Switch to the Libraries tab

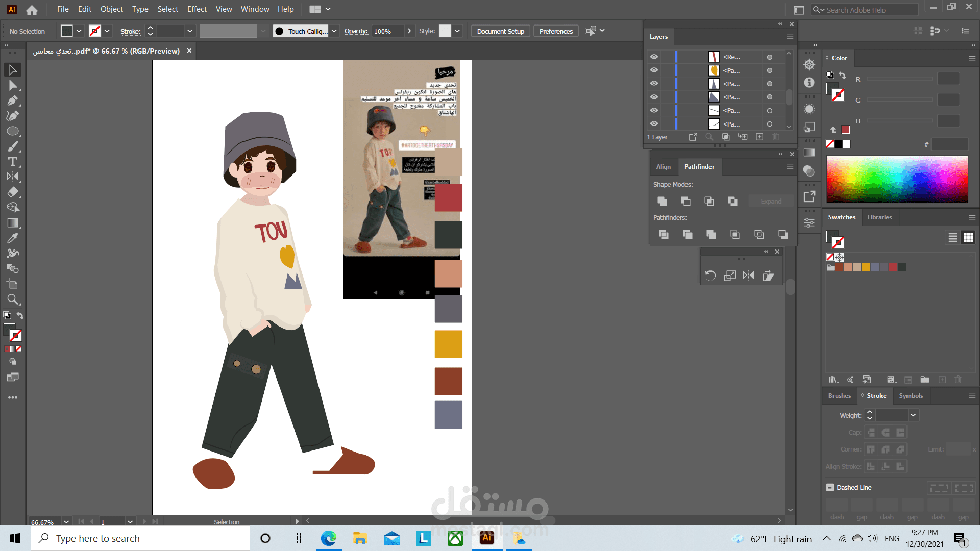coord(880,217)
